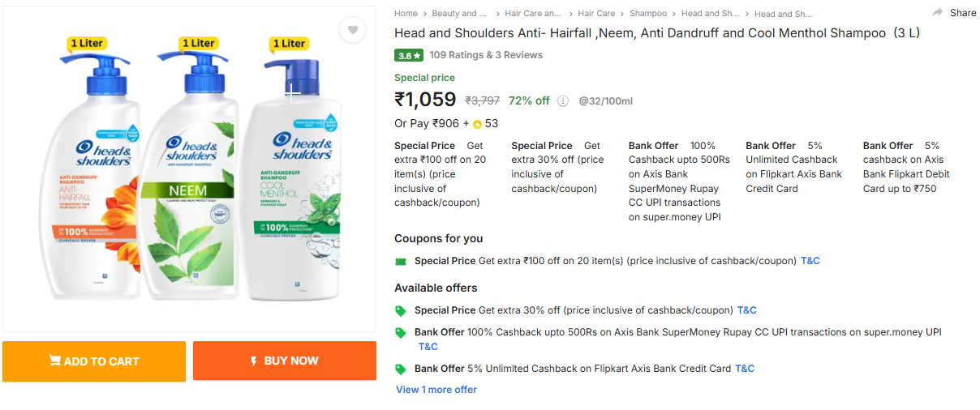Click the green tag beside Special Price offer
Image resolution: width=980 pixels, height=410 pixels.
400,310
